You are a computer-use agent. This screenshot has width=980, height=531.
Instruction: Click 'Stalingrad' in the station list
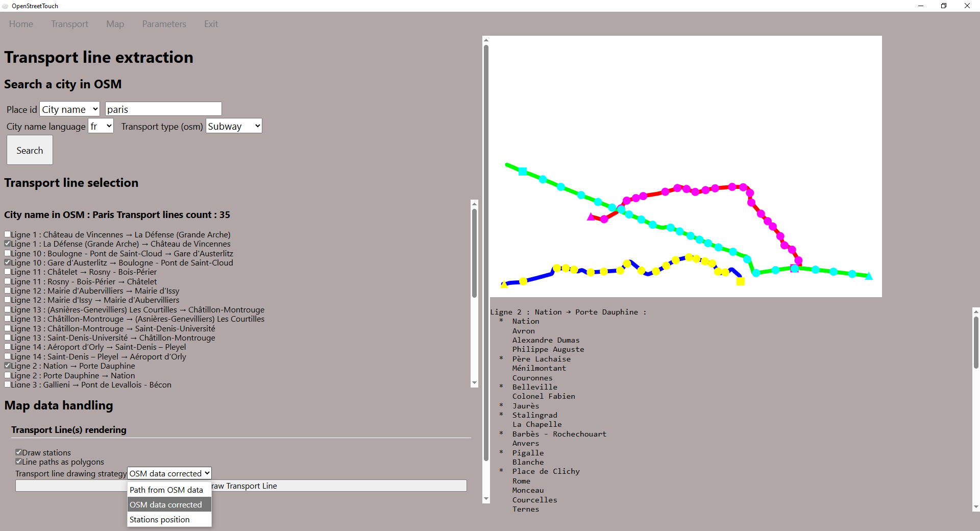point(535,415)
